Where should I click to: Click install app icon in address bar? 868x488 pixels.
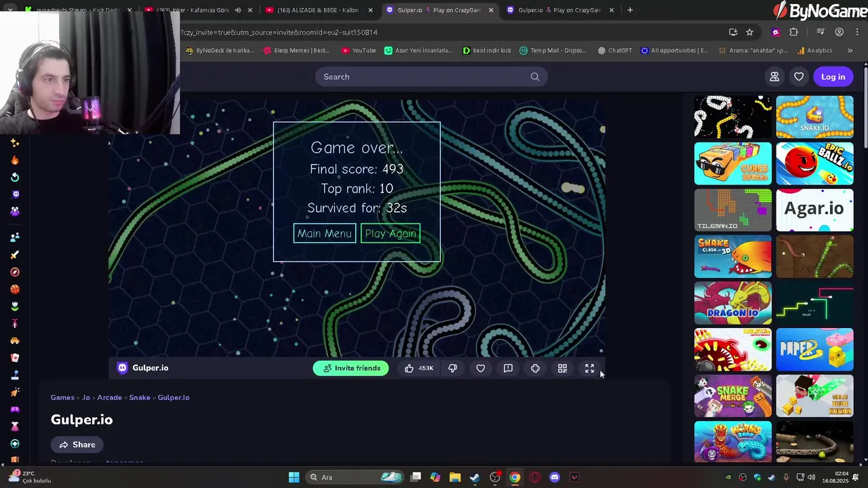[733, 32]
